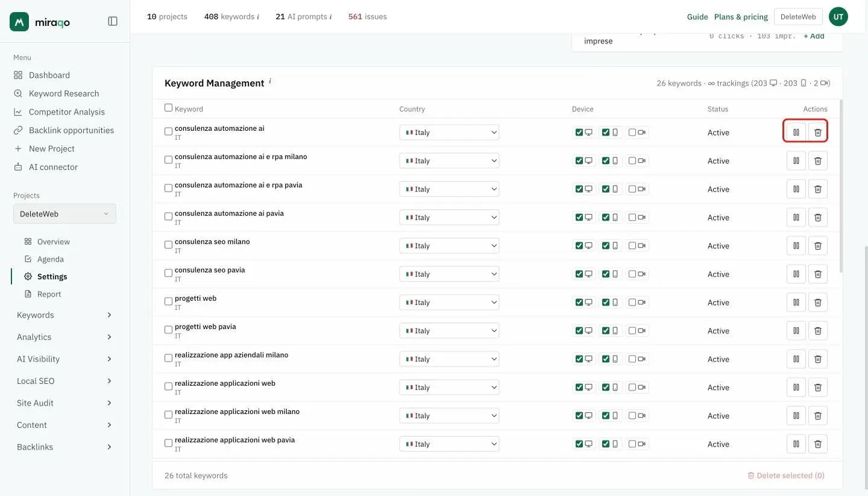The image size is (868, 496).
Task: Click the DeleteWeb button in header
Action: (x=798, y=17)
